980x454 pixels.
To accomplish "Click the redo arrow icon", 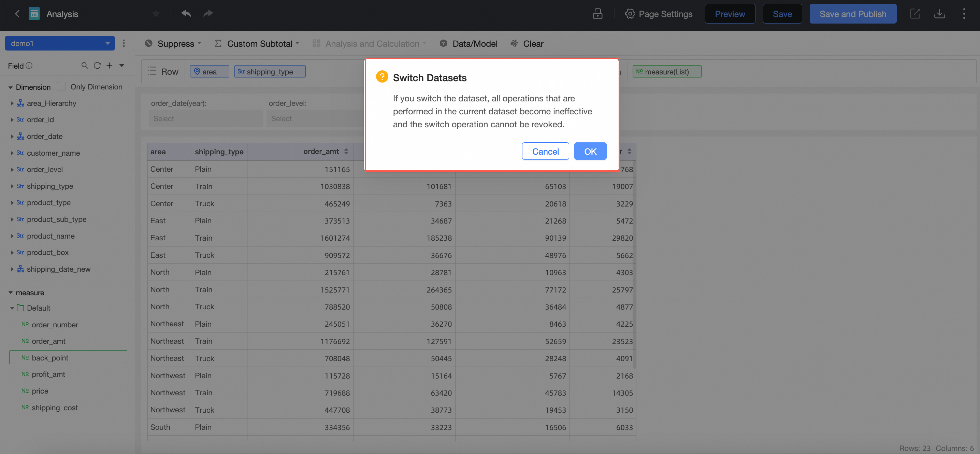I will [x=208, y=14].
